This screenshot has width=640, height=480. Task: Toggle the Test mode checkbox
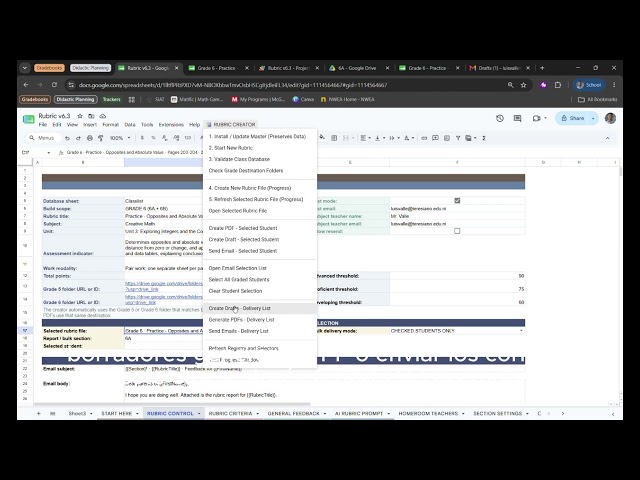[457, 200]
